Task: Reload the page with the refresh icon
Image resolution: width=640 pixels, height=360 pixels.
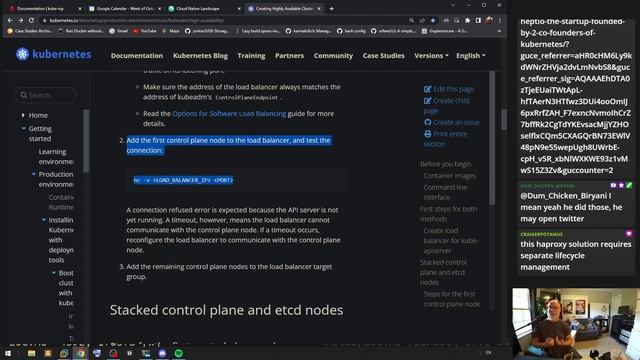Action: pos(31,20)
